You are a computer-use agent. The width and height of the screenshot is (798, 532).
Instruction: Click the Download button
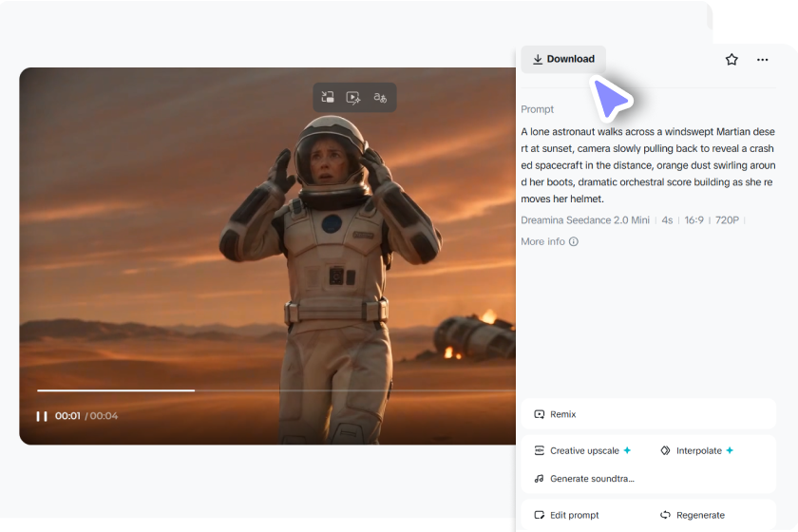click(563, 59)
